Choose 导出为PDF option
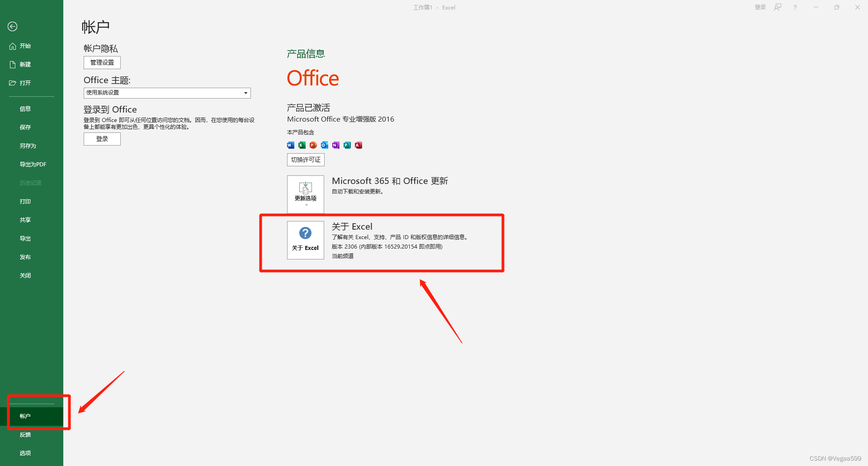The width and height of the screenshot is (868, 466). 32,165
